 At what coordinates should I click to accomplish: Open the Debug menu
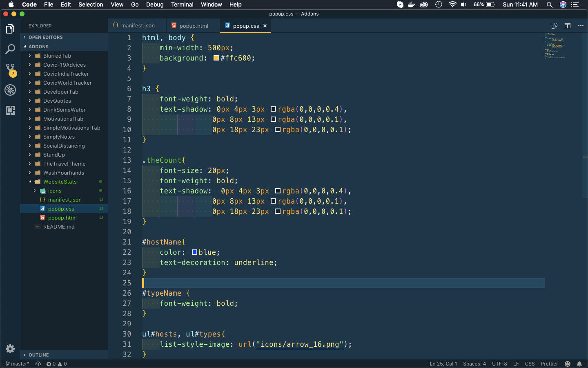(x=155, y=4)
